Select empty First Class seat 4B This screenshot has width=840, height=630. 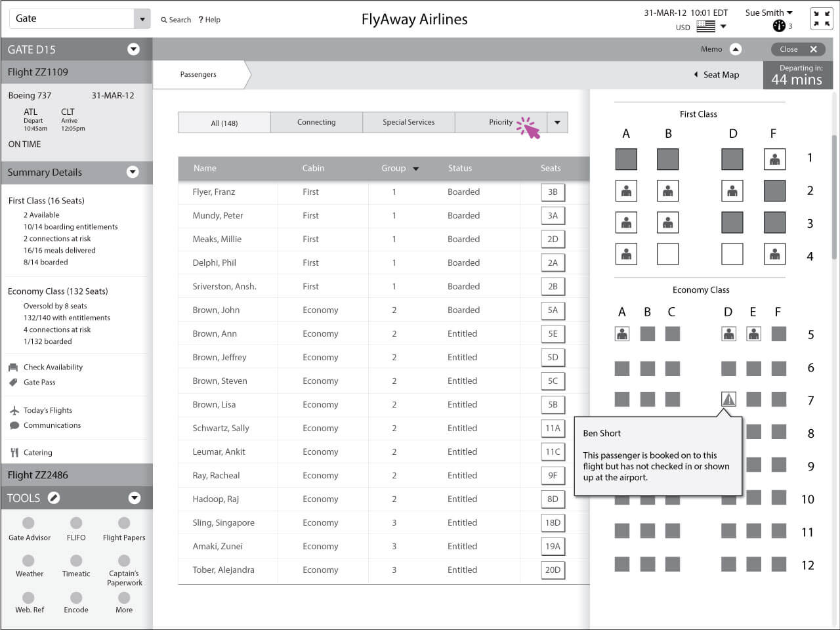pyautogui.click(x=667, y=254)
